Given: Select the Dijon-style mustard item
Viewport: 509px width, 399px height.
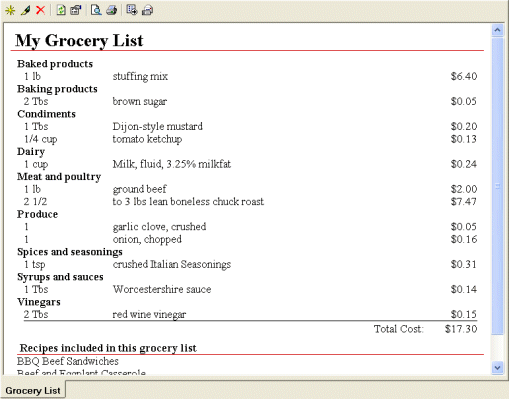Looking at the screenshot, I should 157,127.
